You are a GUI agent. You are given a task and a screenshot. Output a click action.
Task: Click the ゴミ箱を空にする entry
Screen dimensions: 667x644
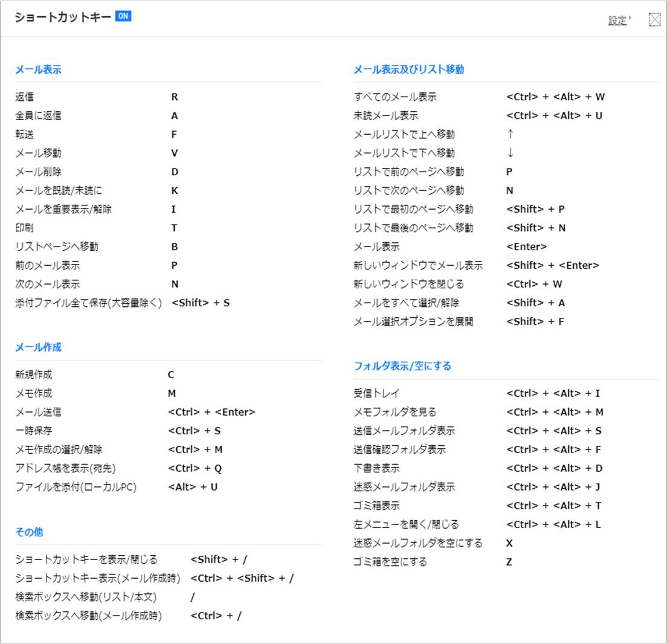point(390,562)
